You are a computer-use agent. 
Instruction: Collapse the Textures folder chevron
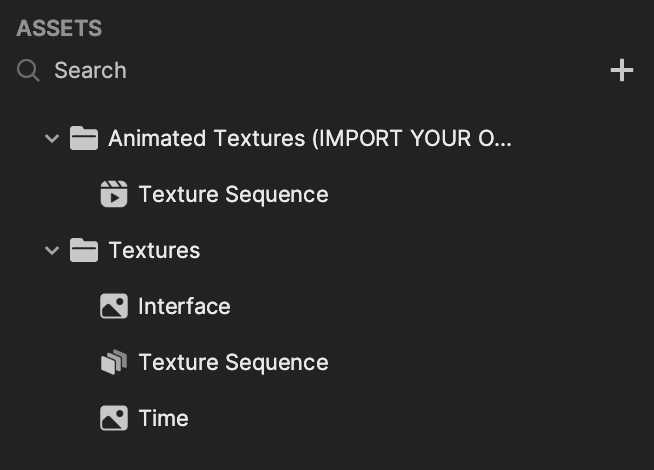[52, 250]
